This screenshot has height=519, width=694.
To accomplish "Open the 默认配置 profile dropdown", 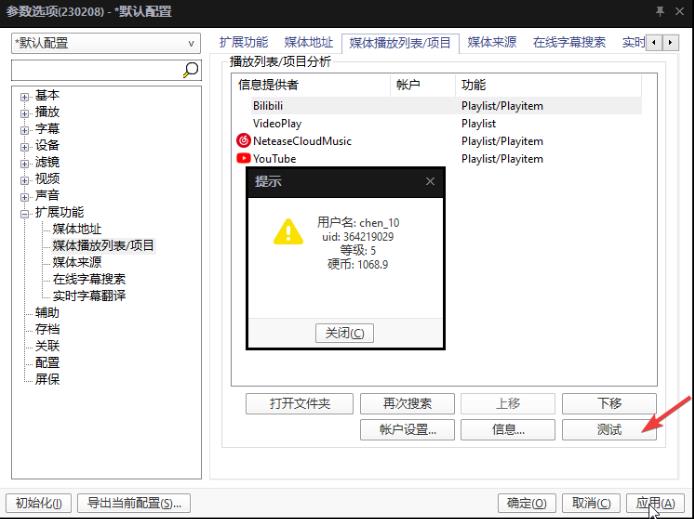I will click(106, 43).
